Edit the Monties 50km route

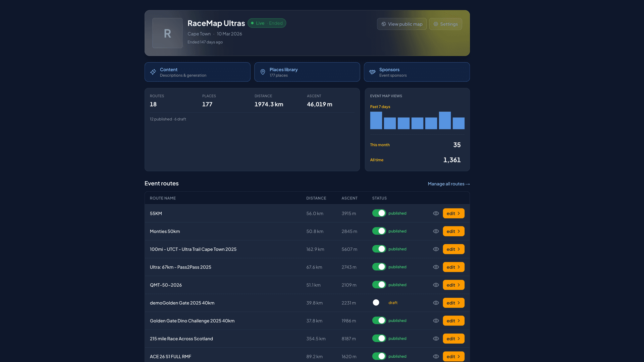[x=453, y=231]
